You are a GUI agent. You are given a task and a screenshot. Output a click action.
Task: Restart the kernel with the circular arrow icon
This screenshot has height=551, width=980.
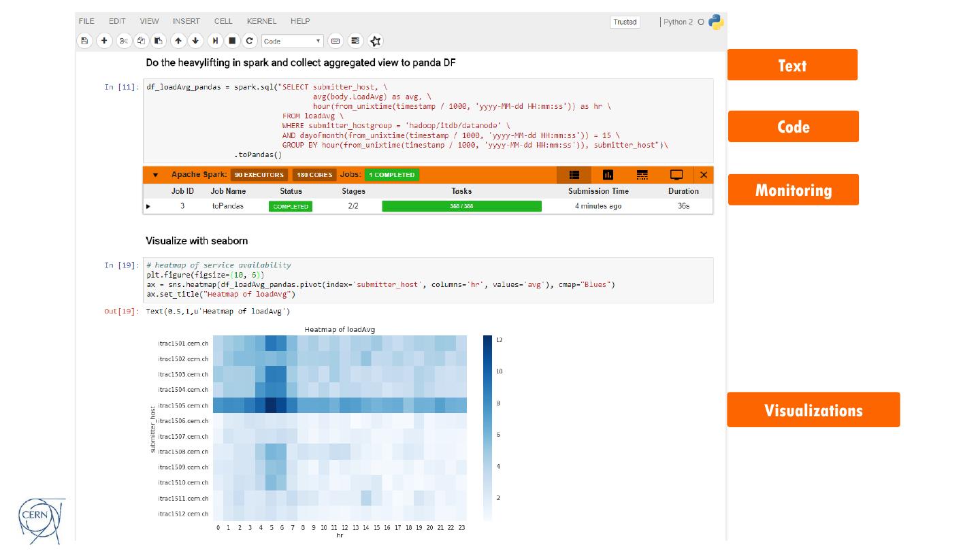pyautogui.click(x=250, y=41)
